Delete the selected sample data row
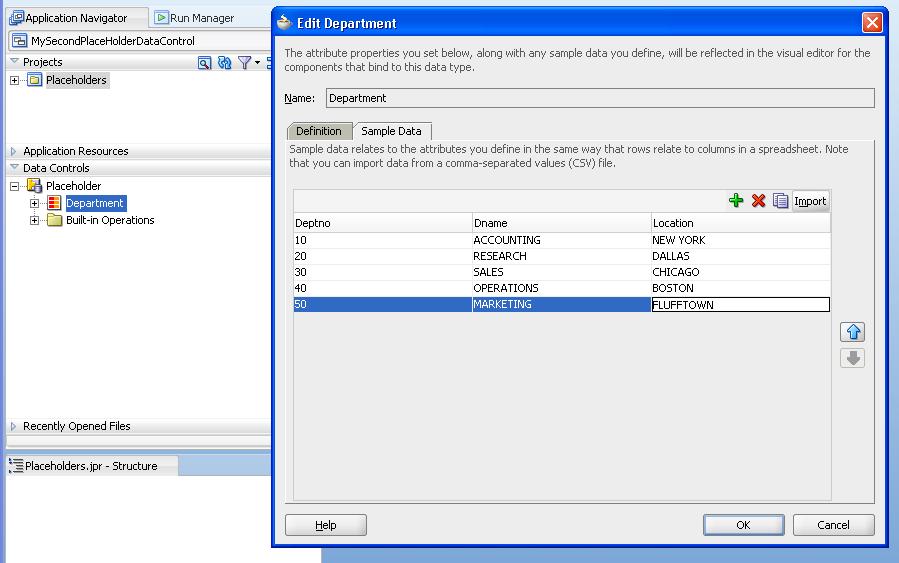This screenshot has width=899, height=563. click(x=758, y=201)
